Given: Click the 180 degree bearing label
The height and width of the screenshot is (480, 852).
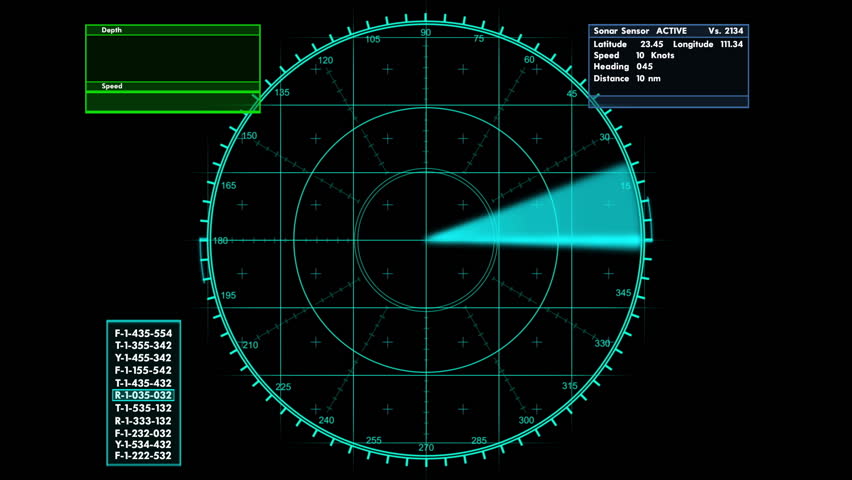Looking at the screenshot, I should coord(221,240).
